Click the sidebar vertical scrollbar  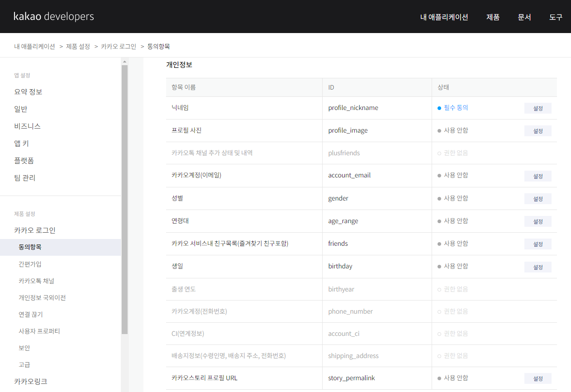125,199
